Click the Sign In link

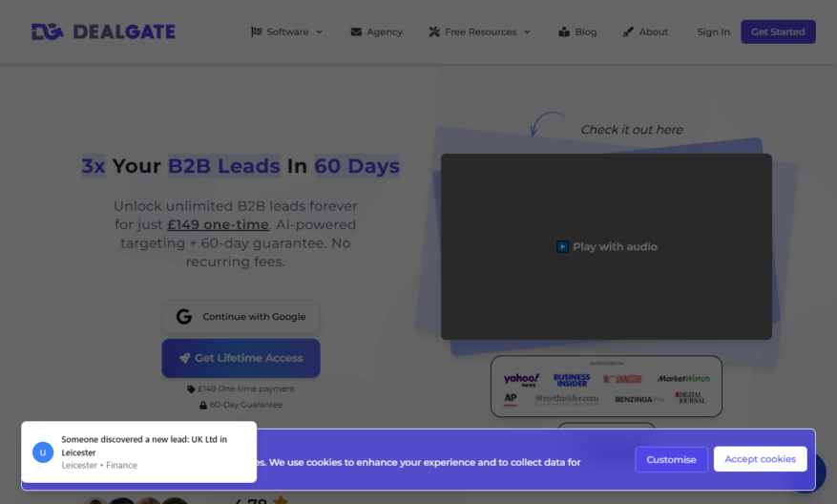pyautogui.click(x=713, y=32)
